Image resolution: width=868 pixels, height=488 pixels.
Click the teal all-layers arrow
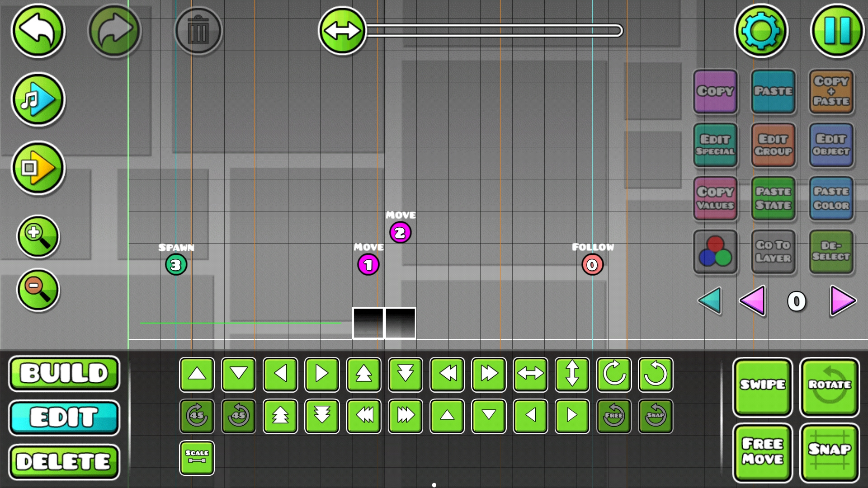tap(710, 301)
